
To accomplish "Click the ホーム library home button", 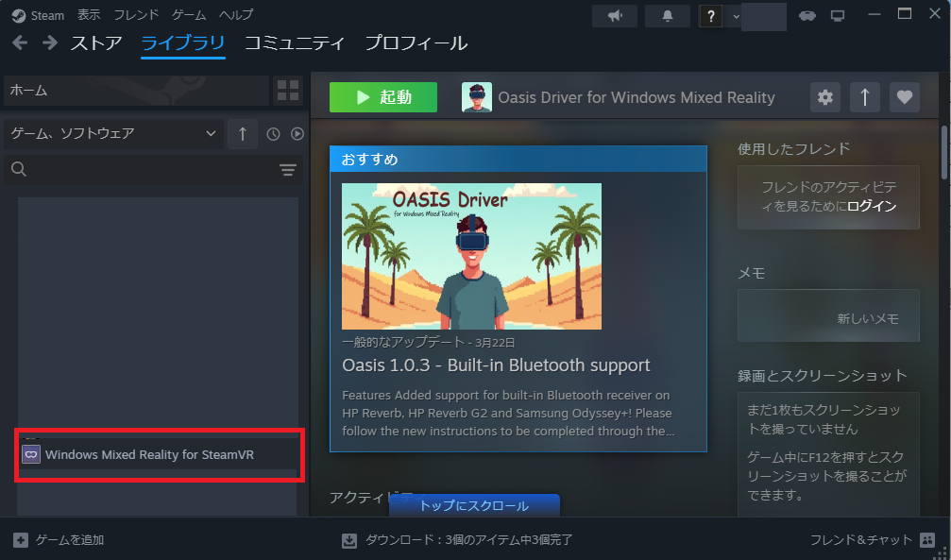I will point(136,91).
